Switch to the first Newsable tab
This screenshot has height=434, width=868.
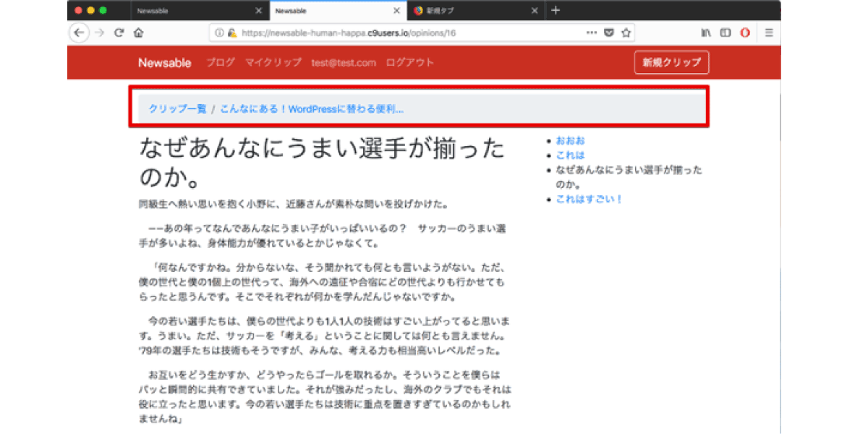pyautogui.click(x=200, y=11)
